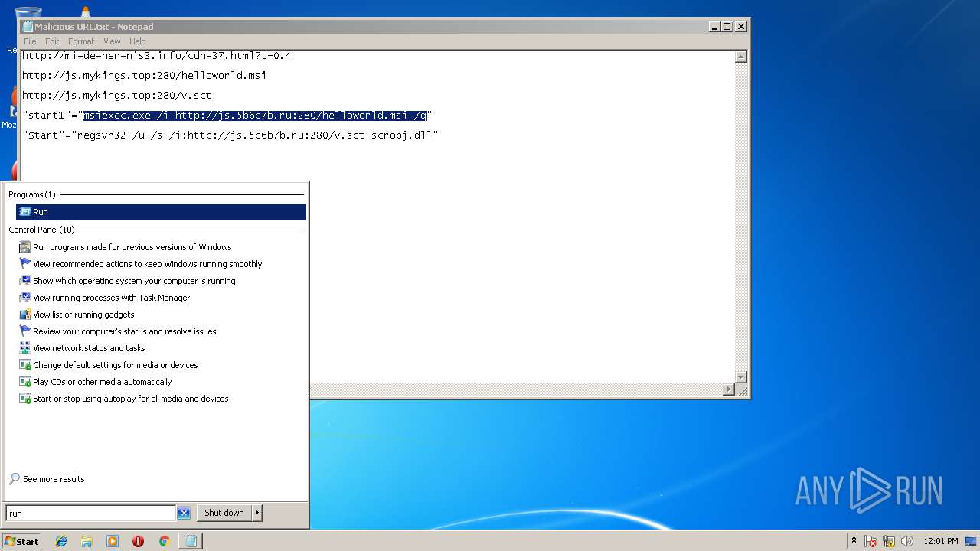Screen dimensions: 980x551
Task: Expand the Shut down options arrow
Action: (257, 513)
